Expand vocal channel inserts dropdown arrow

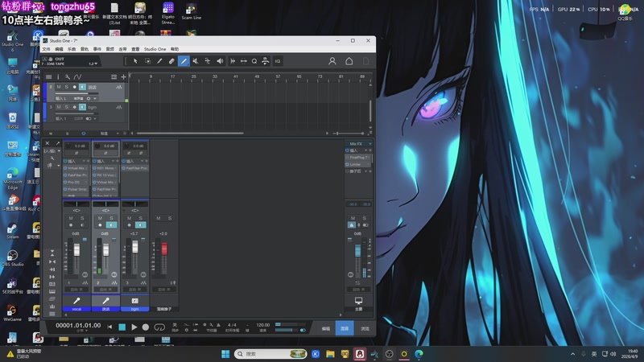84,161
